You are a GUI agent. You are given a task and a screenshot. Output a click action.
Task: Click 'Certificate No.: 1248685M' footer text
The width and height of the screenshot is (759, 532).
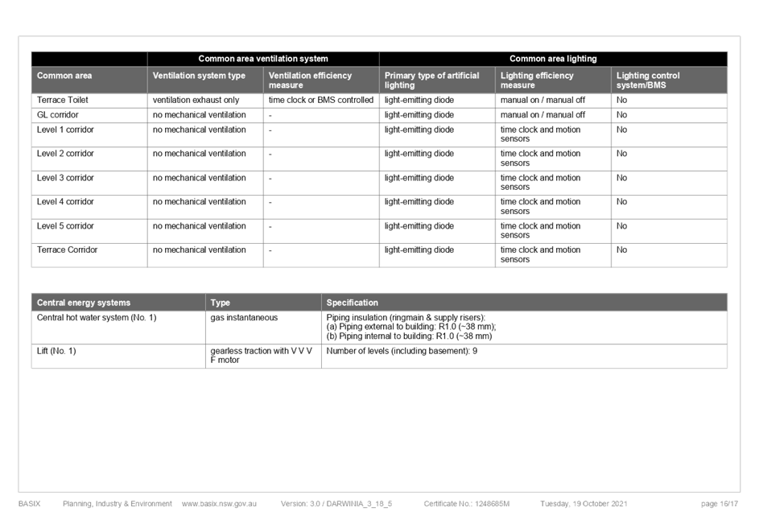tap(467, 504)
